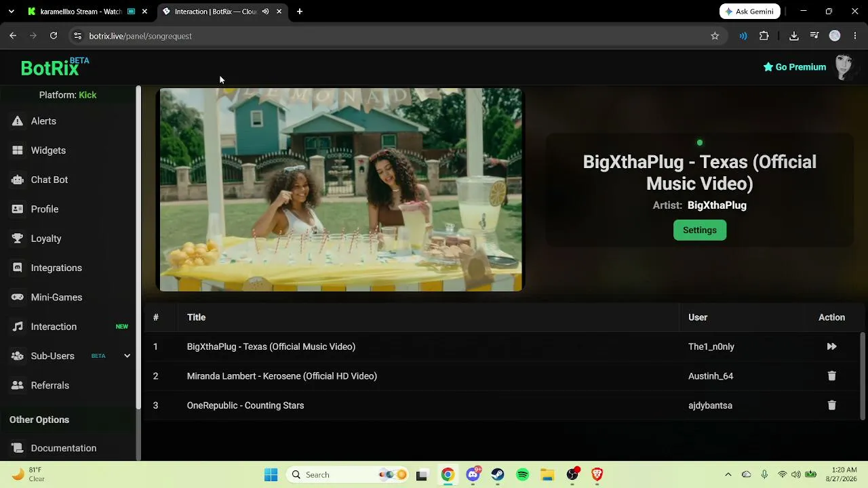Open the weather widget showing 81°F
The height and width of the screenshot is (488, 868).
click(x=28, y=474)
